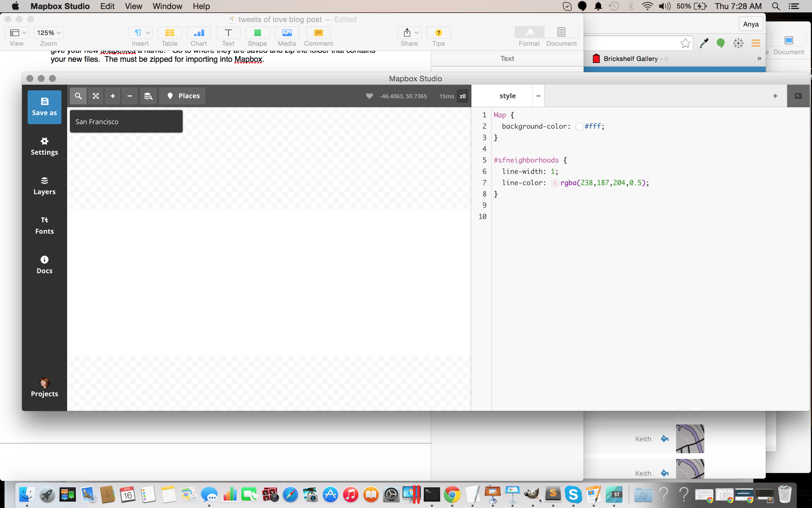Click the fullscreen expand icon in map toolbar
The height and width of the screenshot is (508, 812).
tap(96, 96)
